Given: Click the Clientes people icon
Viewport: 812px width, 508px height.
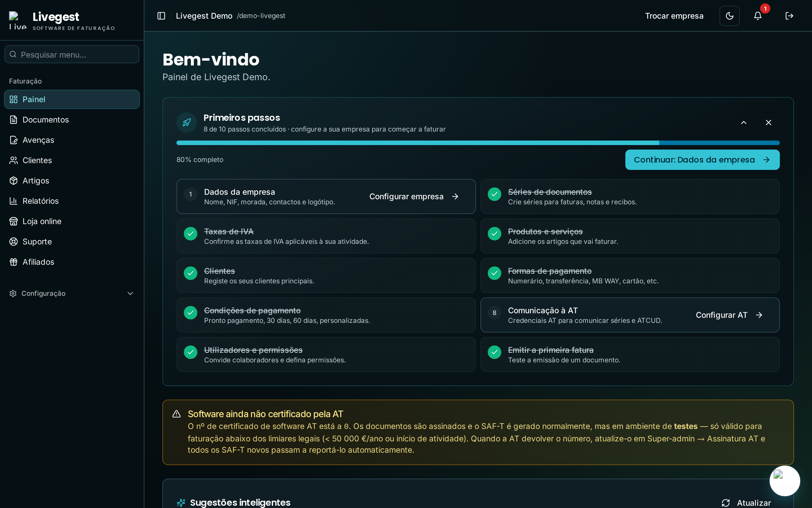Looking at the screenshot, I should point(14,160).
